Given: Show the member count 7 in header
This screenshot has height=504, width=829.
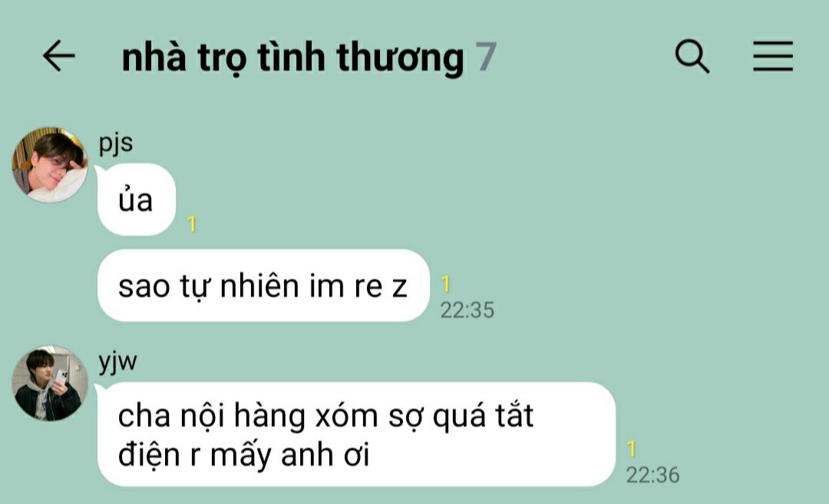Looking at the screenshot, I should [x=486, y=56].
